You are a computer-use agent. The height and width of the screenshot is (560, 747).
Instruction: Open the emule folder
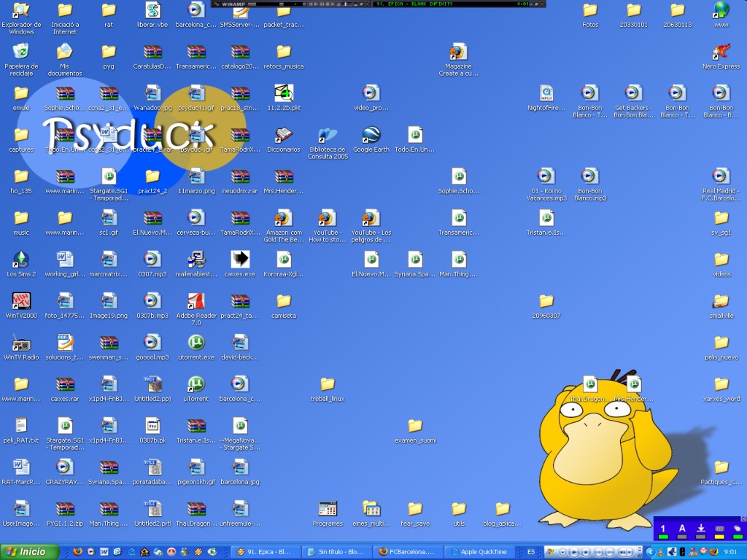pyautogui.click(x=21, y=98)
